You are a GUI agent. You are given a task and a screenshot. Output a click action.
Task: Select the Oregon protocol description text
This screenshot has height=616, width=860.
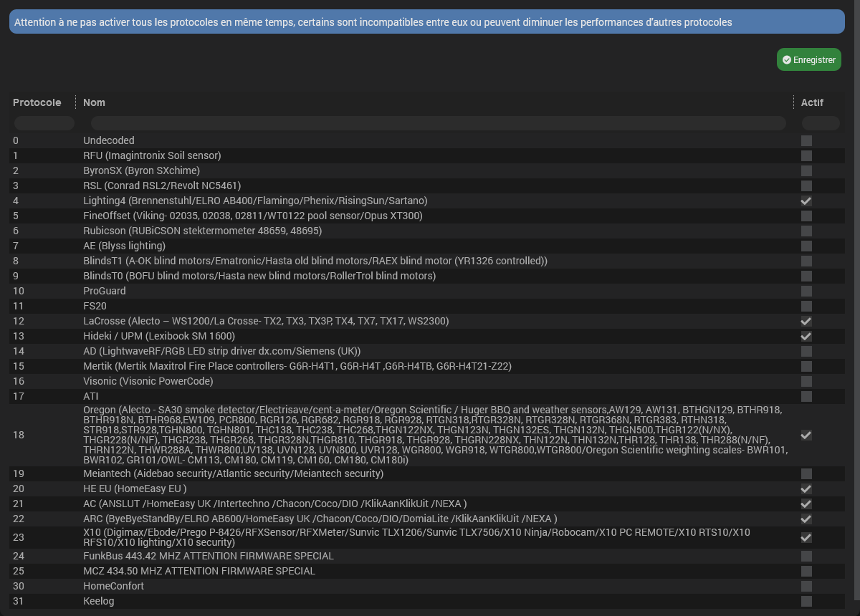point(436,435)
